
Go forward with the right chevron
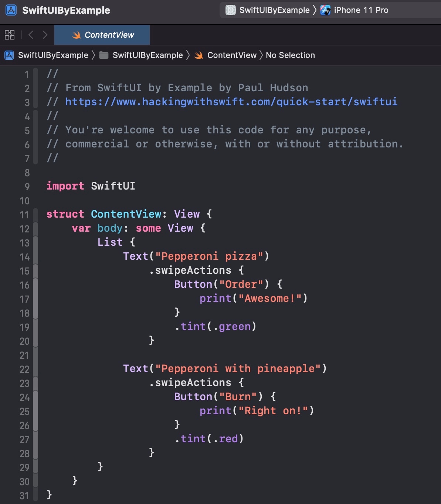click(x=45, y=35)
